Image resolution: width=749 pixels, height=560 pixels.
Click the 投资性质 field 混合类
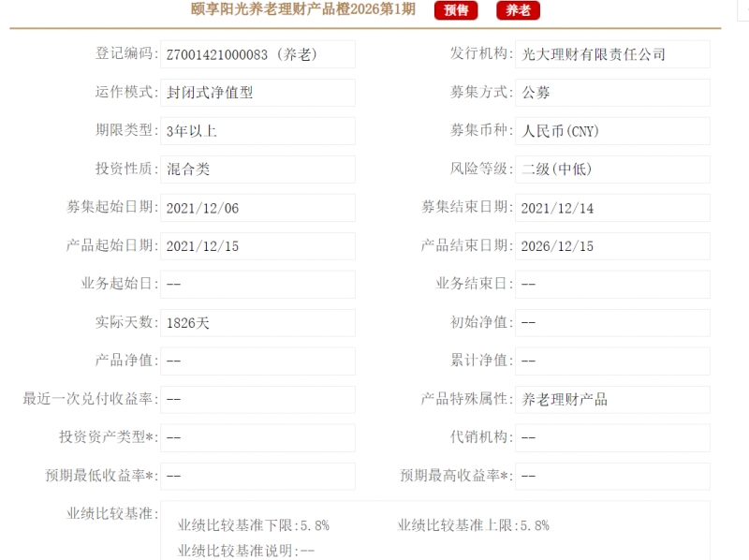(x=258, y=169)
